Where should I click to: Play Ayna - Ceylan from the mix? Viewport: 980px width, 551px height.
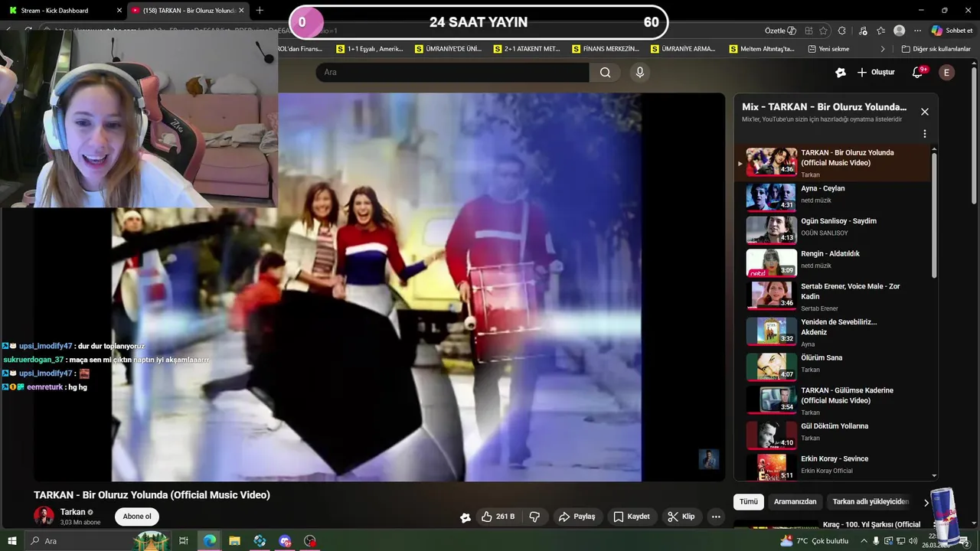(x=835, y=196)
